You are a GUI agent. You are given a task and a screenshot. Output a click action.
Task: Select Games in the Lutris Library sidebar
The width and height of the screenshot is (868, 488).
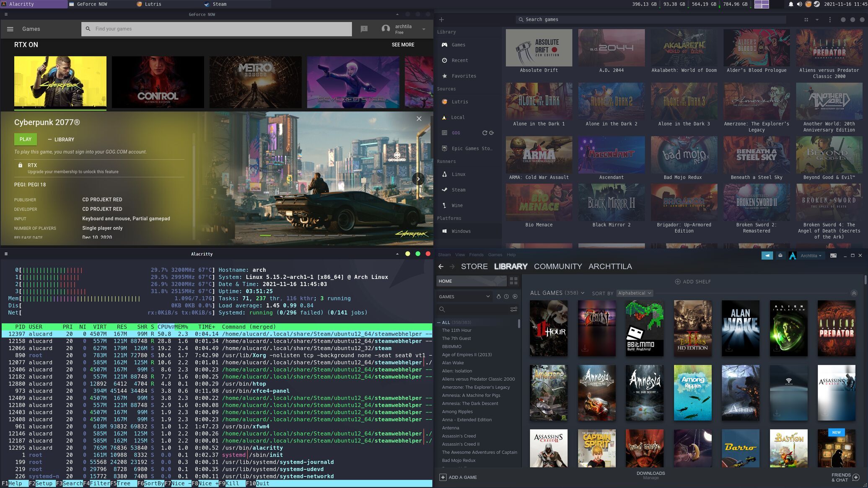pyautogui.click(x=468, y=45)
